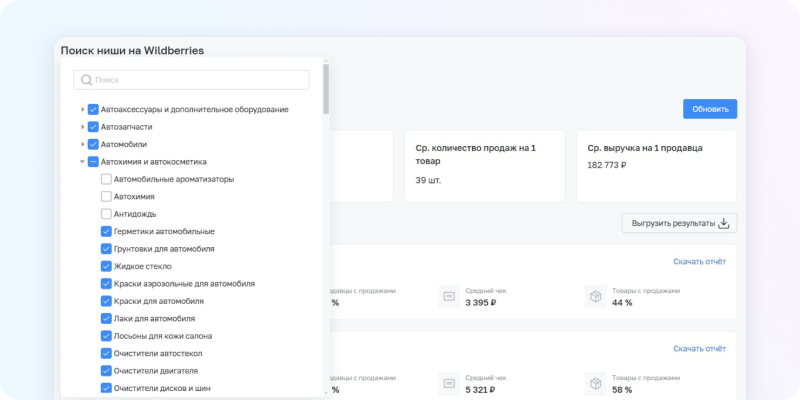
Task: Uncheck Герметики автомобильные
Action: tap(106, 231)
